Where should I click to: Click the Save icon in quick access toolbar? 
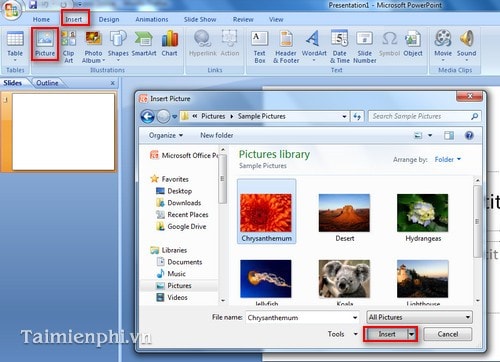tap(33, 5)
